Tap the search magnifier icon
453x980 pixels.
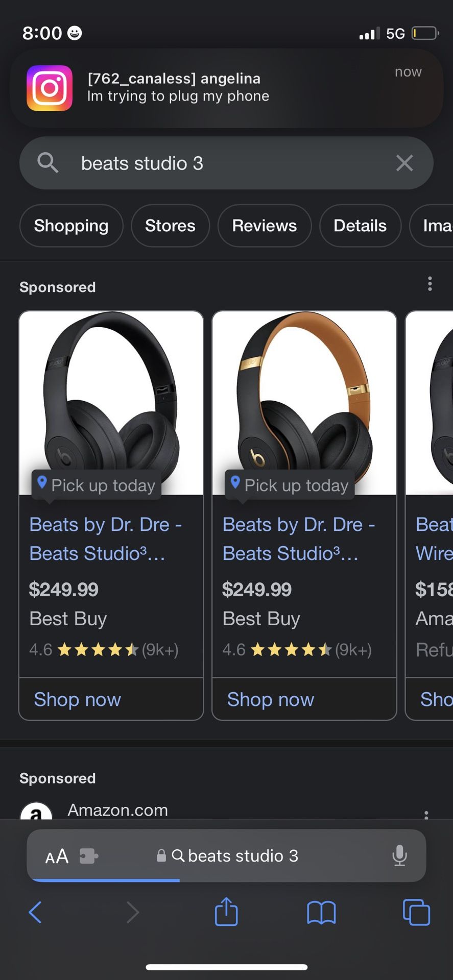pyautogui.click(x=47, y=163)
